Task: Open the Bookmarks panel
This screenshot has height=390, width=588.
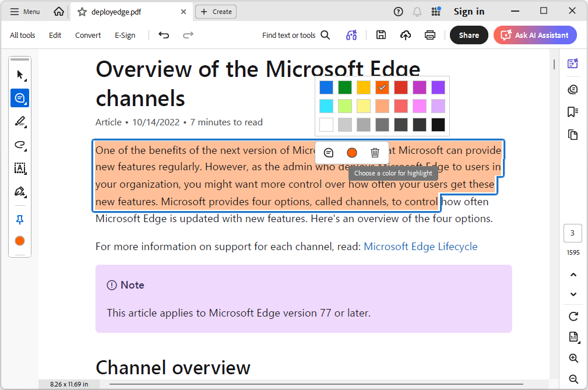Action: pos(572,111)
